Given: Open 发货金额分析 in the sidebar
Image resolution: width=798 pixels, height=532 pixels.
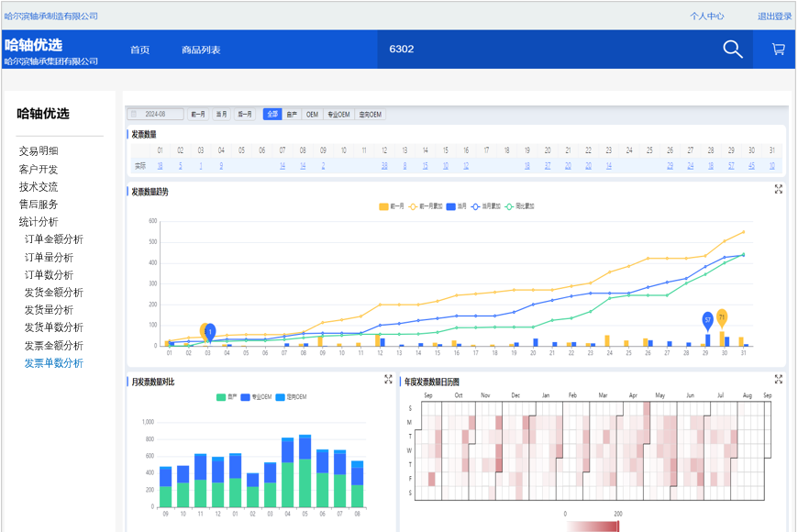Looking at the screenshot, I should coord(54,293).
